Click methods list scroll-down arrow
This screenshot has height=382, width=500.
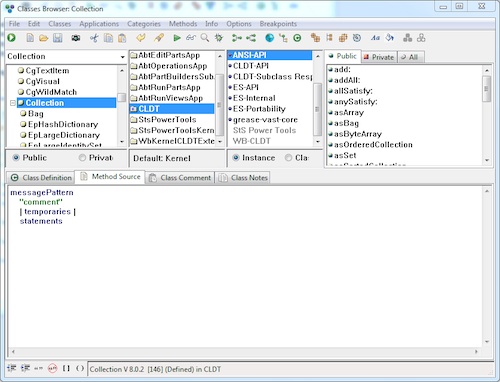tap(487, 160)
